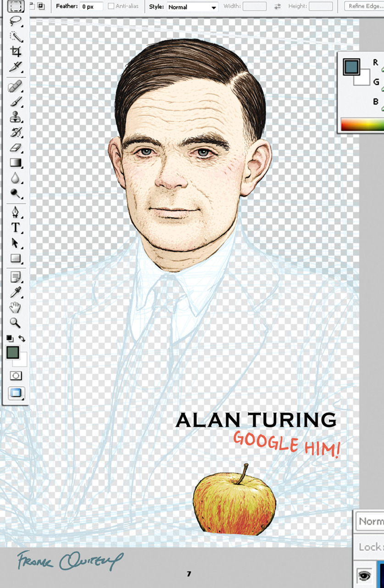Pick the Clone Stamp tool

click(16, 117)
